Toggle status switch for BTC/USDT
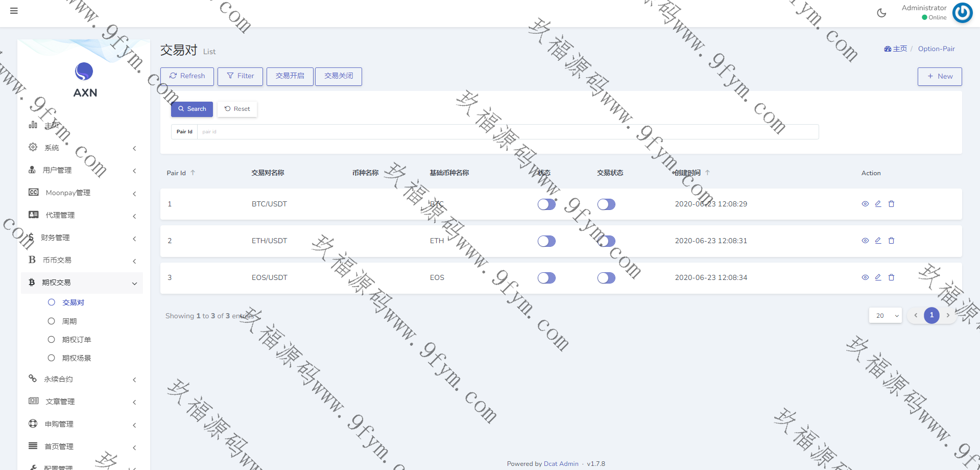This screenshot has width=980, height=470. coord(546,204)
